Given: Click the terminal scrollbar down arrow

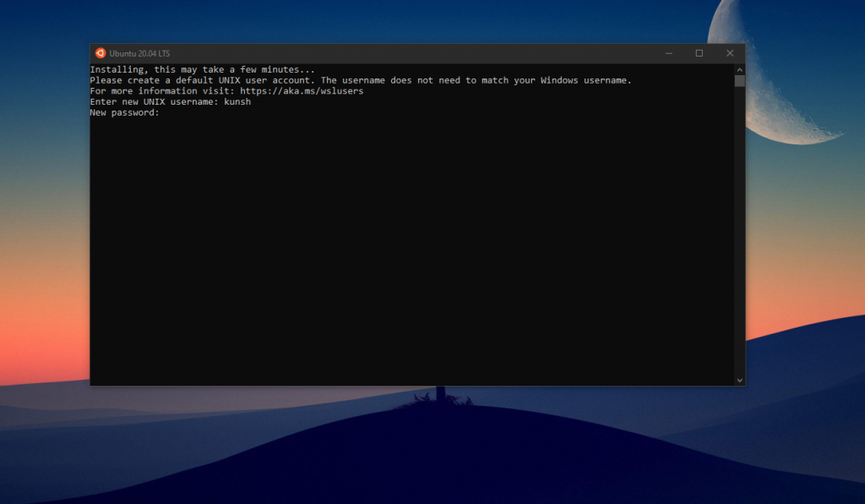Looking at the screenshot, I should [740, 381].
